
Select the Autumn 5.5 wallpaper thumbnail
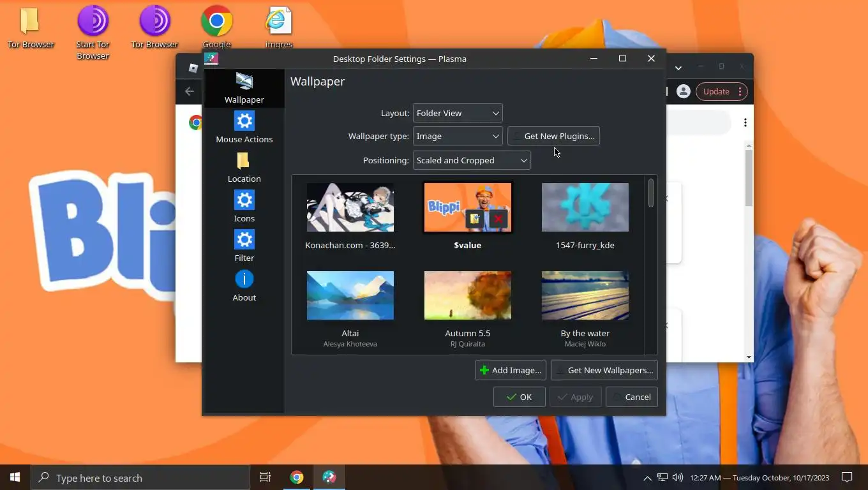point(468,295)
